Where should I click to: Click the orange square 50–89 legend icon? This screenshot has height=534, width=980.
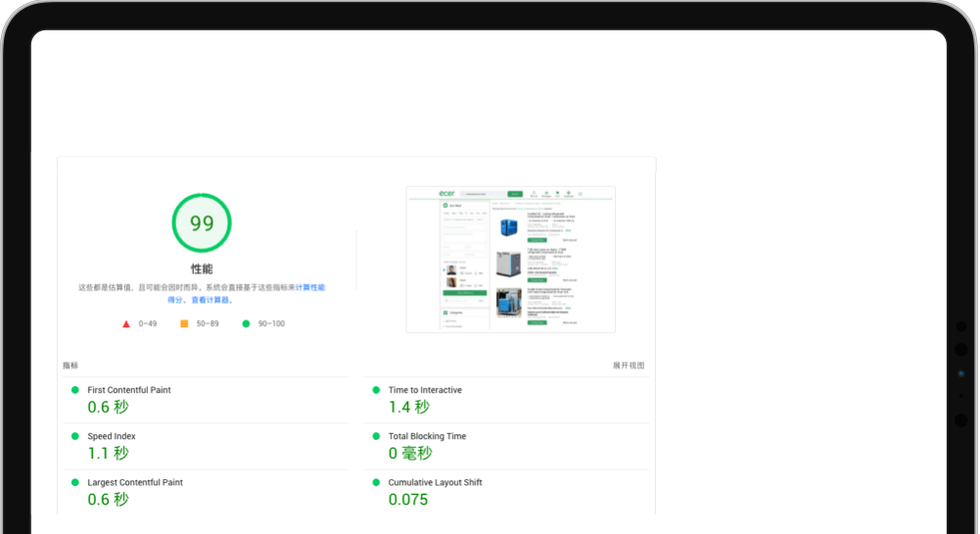coord(184,324)
